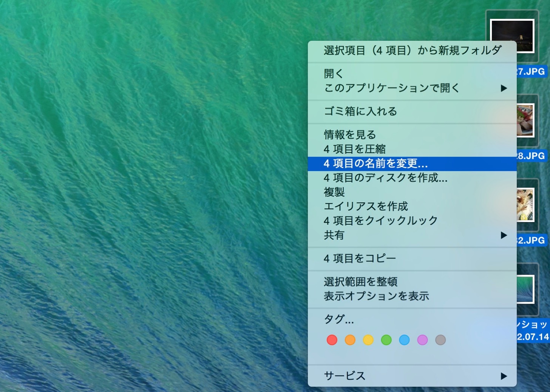Choose 情報を見る menu item
The width and height of the screenshot is (550, 392).
point(412,134)
